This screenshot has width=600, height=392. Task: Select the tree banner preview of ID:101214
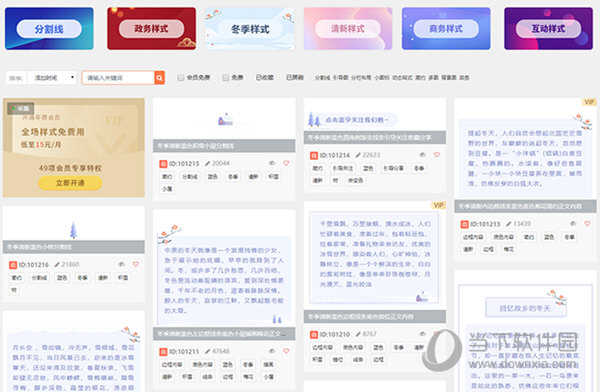click(375, 115)
